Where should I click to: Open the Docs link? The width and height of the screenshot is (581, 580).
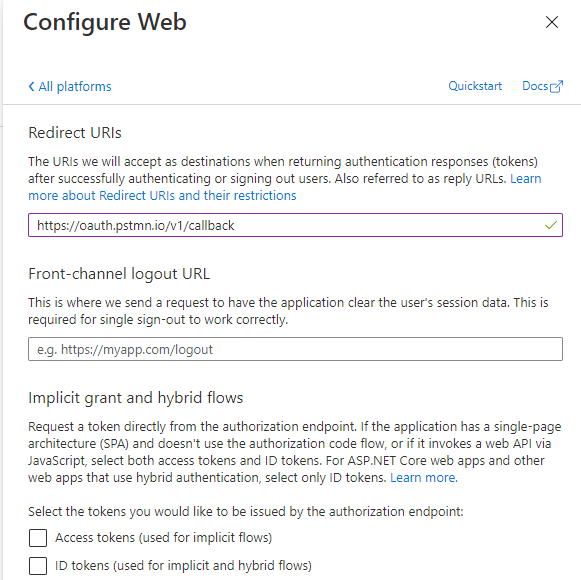[x=535, y=86]
